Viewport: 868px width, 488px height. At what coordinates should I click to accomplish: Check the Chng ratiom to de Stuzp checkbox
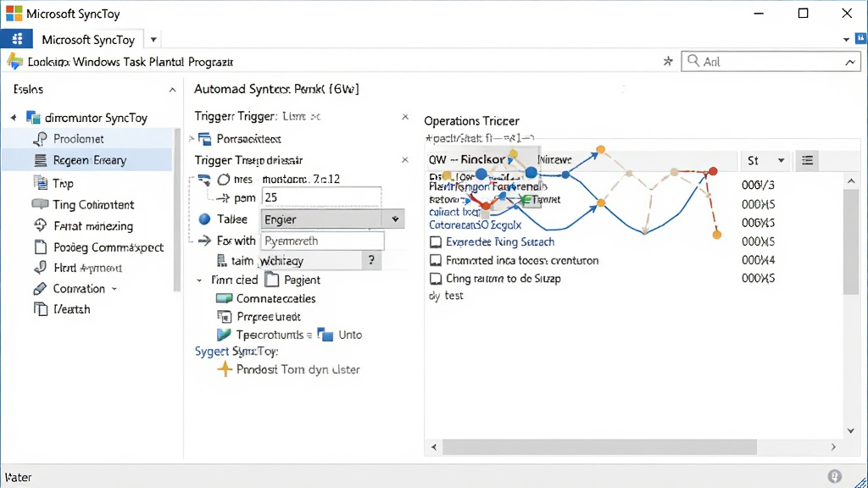(436, 278)
